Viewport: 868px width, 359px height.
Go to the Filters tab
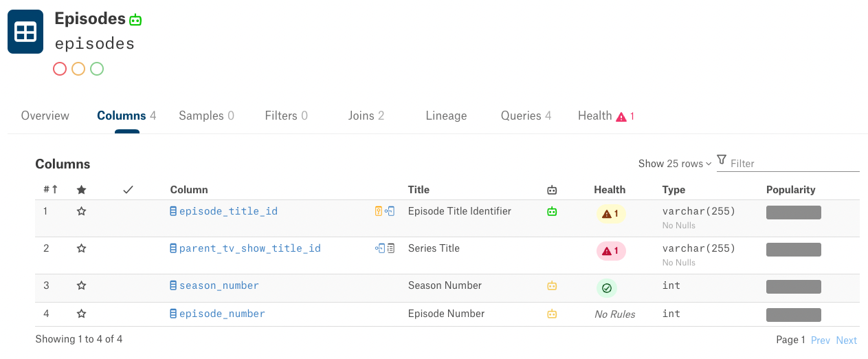pyautogui.click(x=286, y=116)
